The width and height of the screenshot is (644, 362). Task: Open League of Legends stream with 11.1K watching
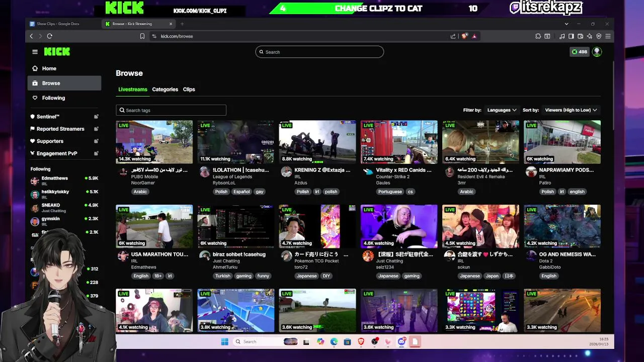pyautogui.click(x=235, y=142)
